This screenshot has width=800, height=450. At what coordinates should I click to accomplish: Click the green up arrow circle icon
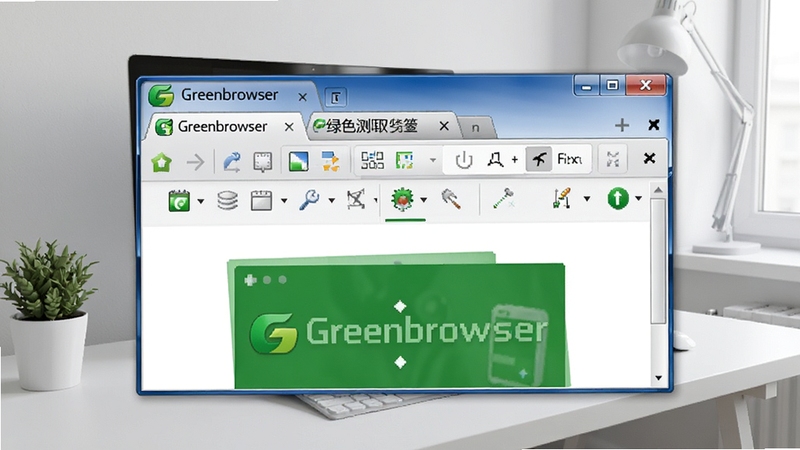[618, 198]
